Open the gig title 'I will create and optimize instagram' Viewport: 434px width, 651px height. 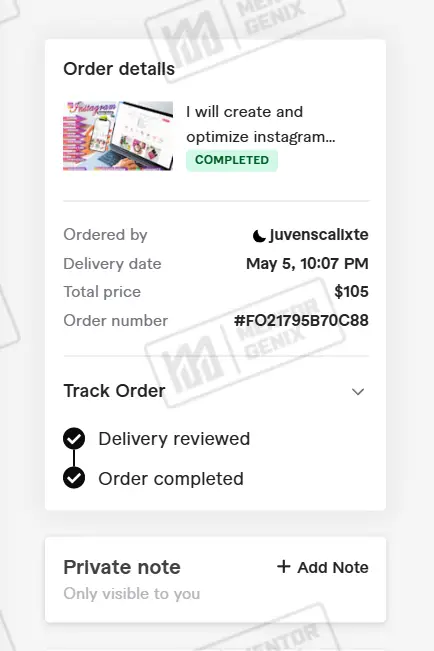click(260, 124)
